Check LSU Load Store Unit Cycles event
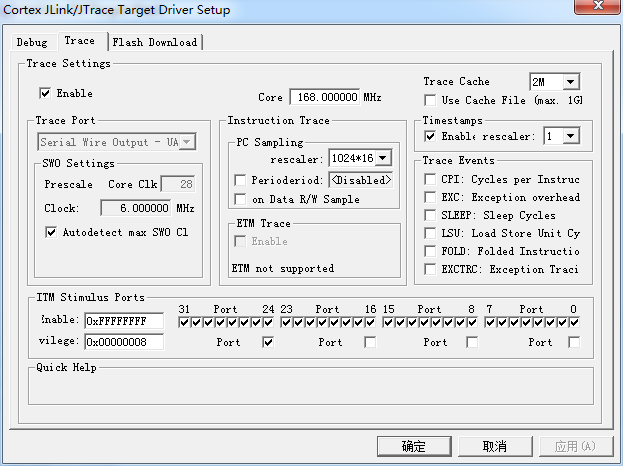 tap(430, 233)
